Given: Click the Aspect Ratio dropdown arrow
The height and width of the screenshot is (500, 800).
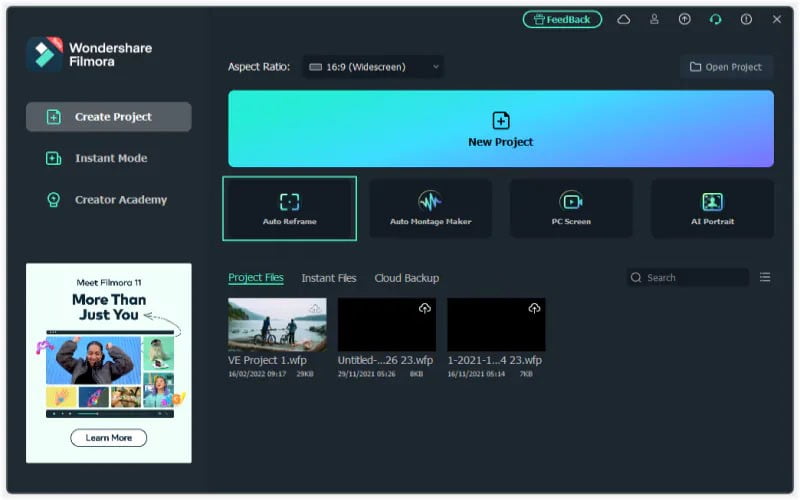Looking at the screenshot, I should click(436, 67).
